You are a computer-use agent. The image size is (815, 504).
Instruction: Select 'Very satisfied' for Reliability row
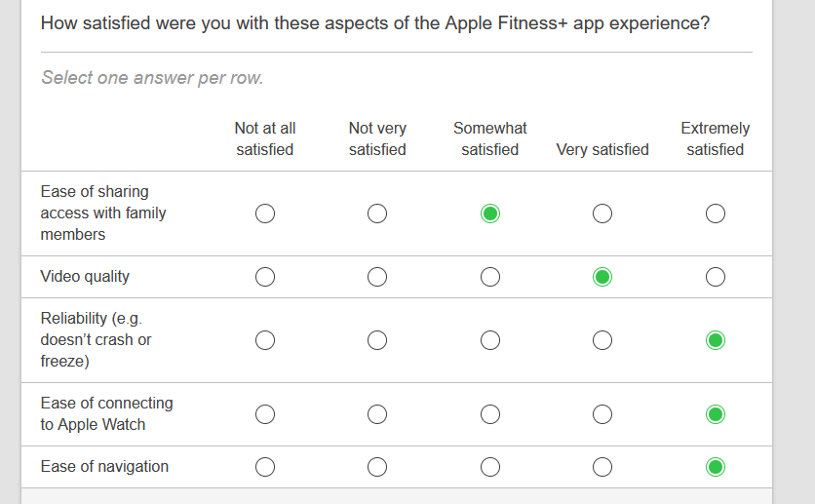point(602,340)
